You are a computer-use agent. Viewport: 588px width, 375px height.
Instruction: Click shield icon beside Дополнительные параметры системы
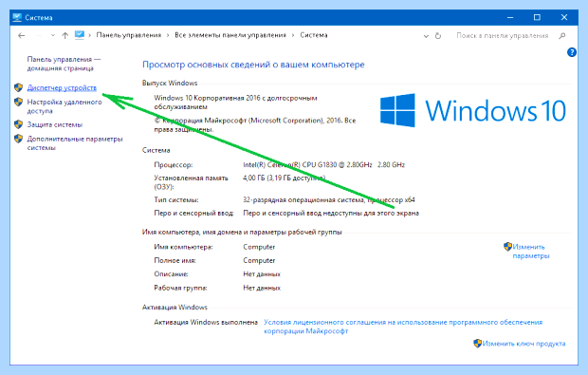coord(18,139)
